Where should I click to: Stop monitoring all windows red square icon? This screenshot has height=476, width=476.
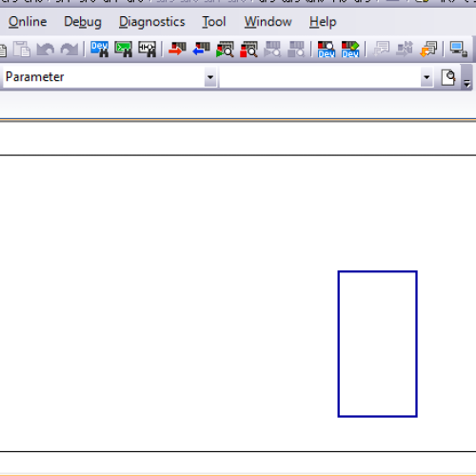pyautogui.click(x=248, y=50)
